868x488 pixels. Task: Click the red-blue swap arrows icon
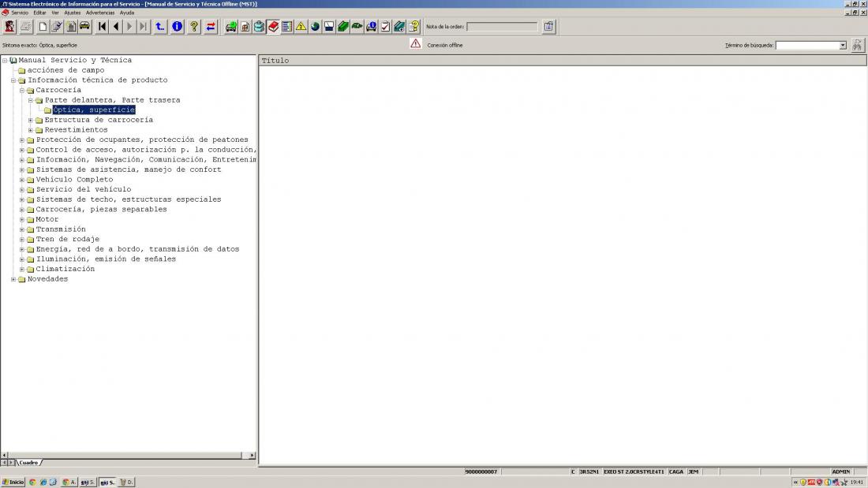pos(211,27)
